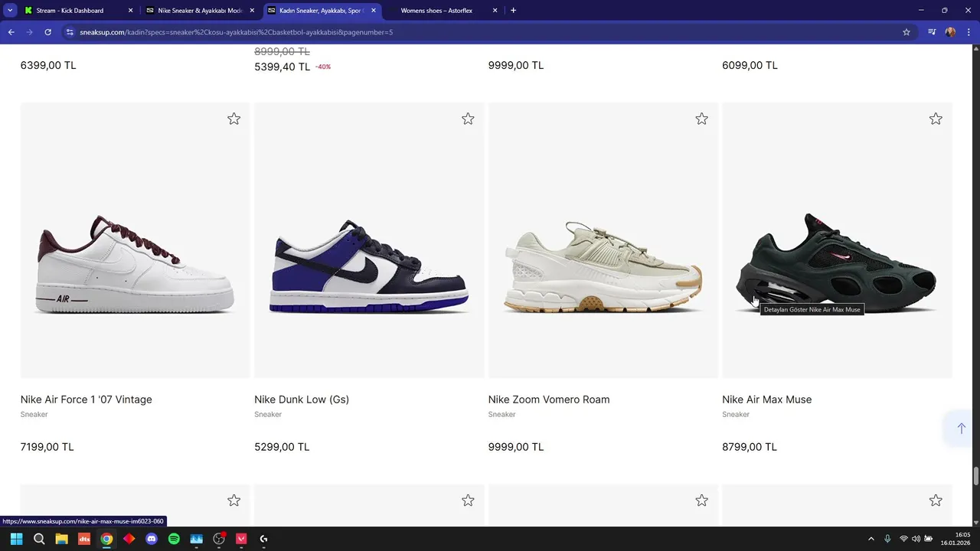Go back in browser history
Screen dimensions: 980x551
11,32
